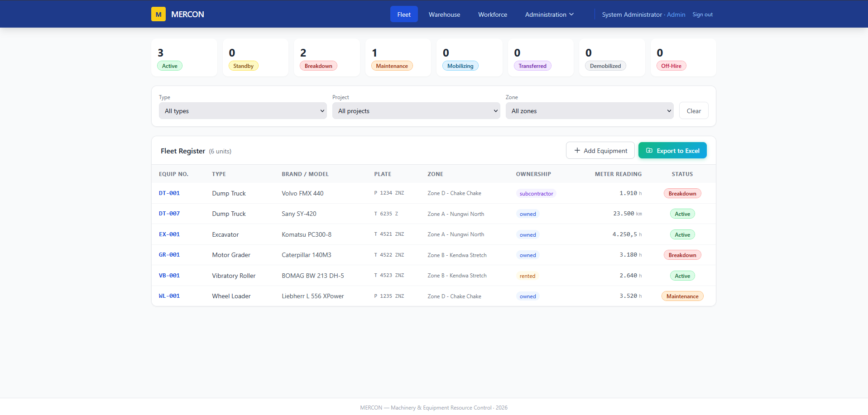Click Maintenance badge in WL-001 row
The height and width of the screenshot is (415, 868).
682,296
